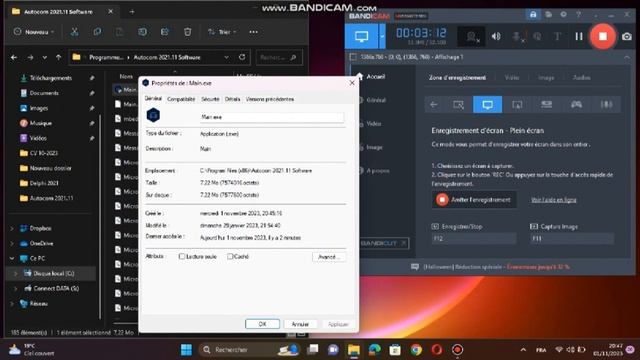Open the three-dots more options in Explorer
The image size is (640, 360).
[253, 32]
